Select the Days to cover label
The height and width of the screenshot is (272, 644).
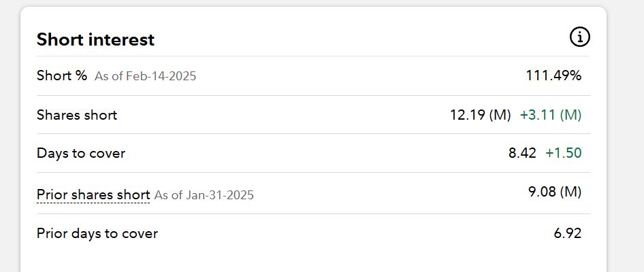81,153
